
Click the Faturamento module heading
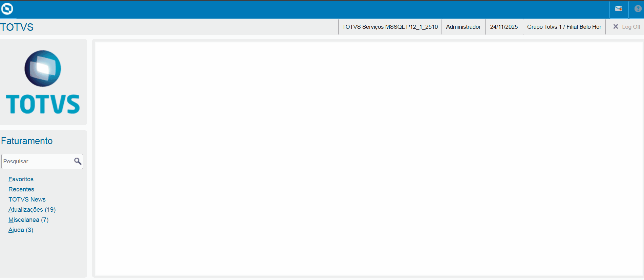tap(27, 141)
